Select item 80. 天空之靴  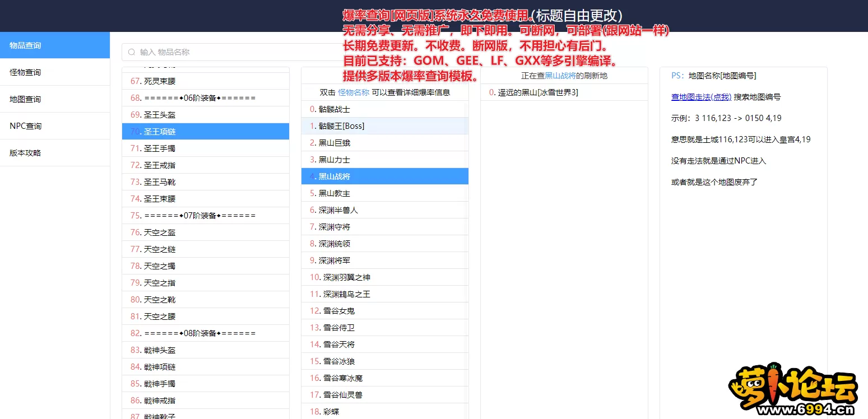(x=206, y=300)
